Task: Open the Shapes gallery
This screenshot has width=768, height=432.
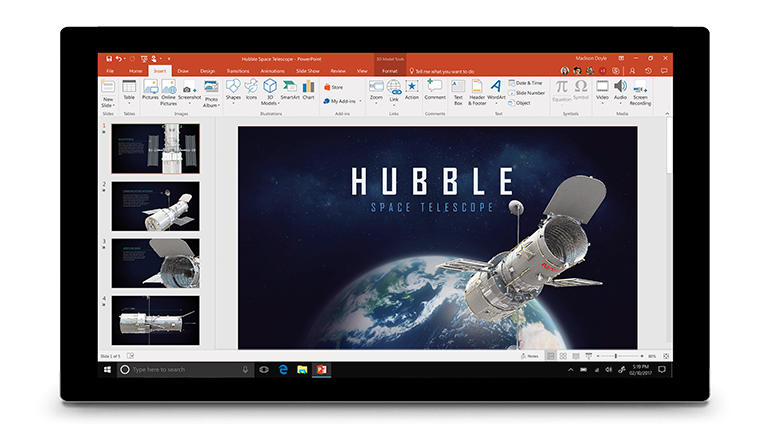Action: pos(233,91)
